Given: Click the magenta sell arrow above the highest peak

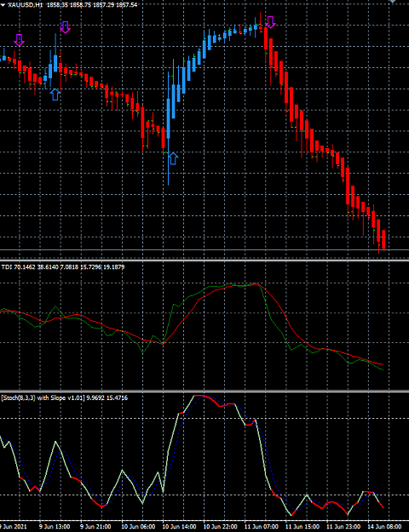Looking at the screenshot, I should [x=270, y=22].
